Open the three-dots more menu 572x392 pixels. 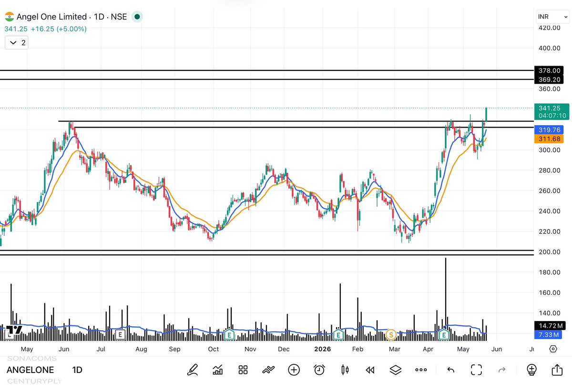[421, 370]
